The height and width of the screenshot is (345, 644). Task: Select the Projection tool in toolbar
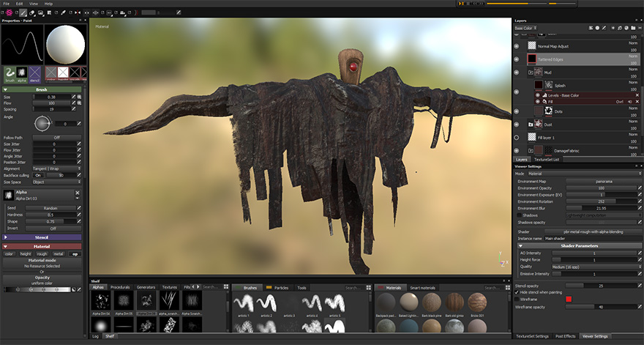coord(41,12)
